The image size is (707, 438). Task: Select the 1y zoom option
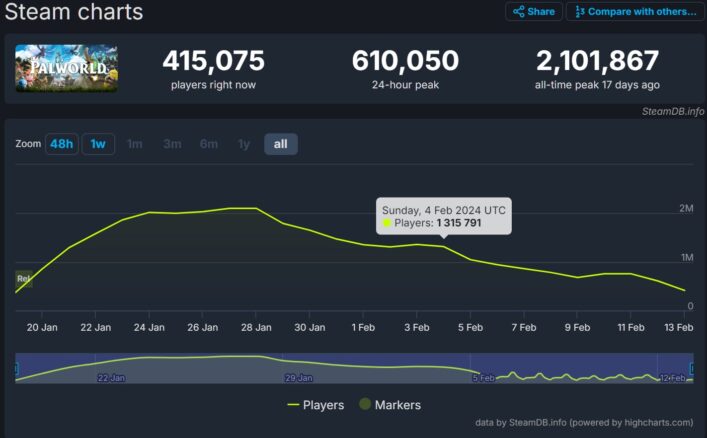[243, 144]
